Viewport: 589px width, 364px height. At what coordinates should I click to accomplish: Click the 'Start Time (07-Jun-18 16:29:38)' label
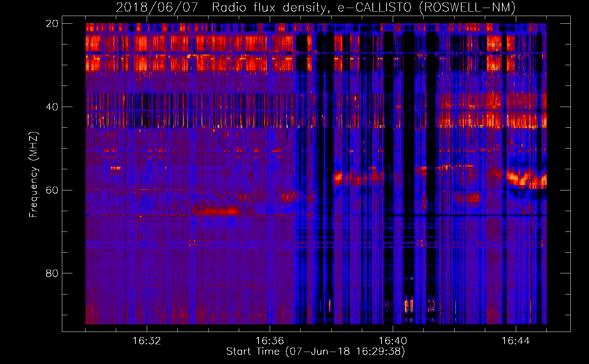316,351
